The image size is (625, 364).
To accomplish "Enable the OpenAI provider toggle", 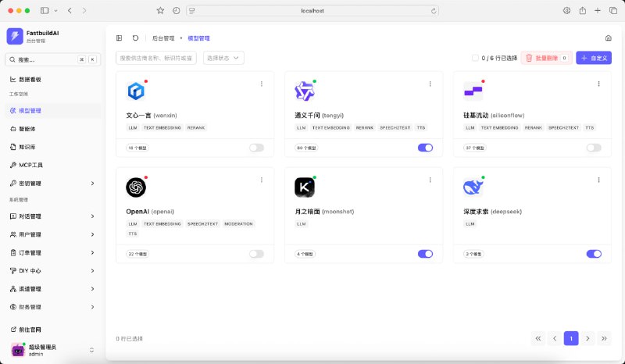I will [x=256, y=254].
